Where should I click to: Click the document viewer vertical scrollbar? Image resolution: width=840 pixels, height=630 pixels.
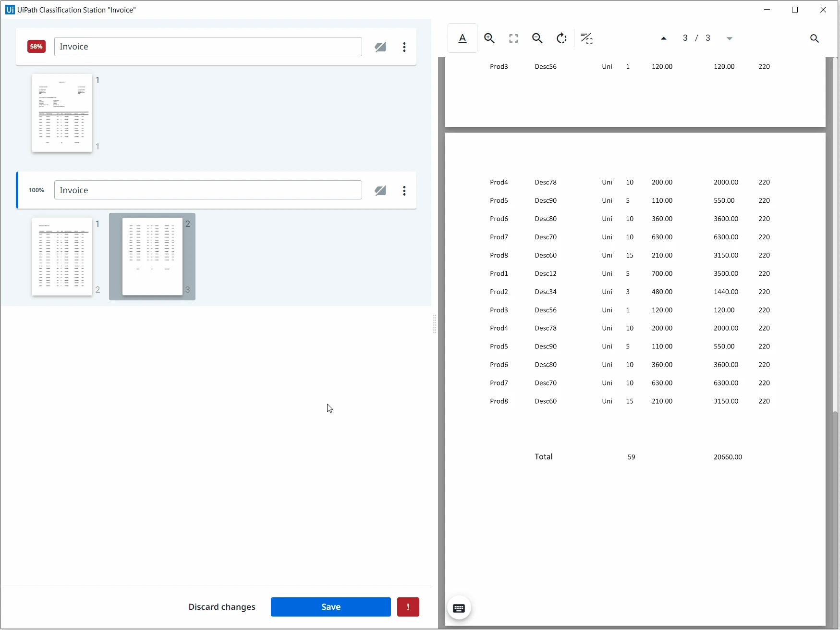(835, 519)
